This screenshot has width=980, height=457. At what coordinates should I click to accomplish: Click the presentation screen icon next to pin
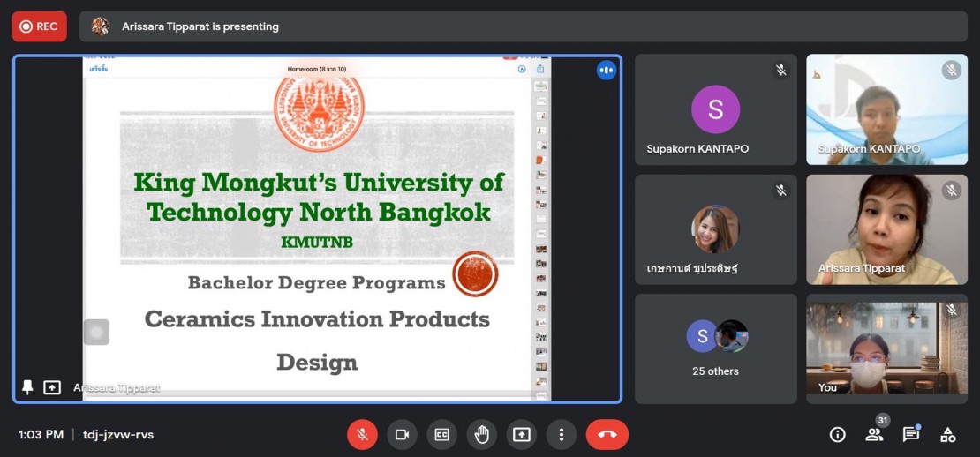click(52, 387)
